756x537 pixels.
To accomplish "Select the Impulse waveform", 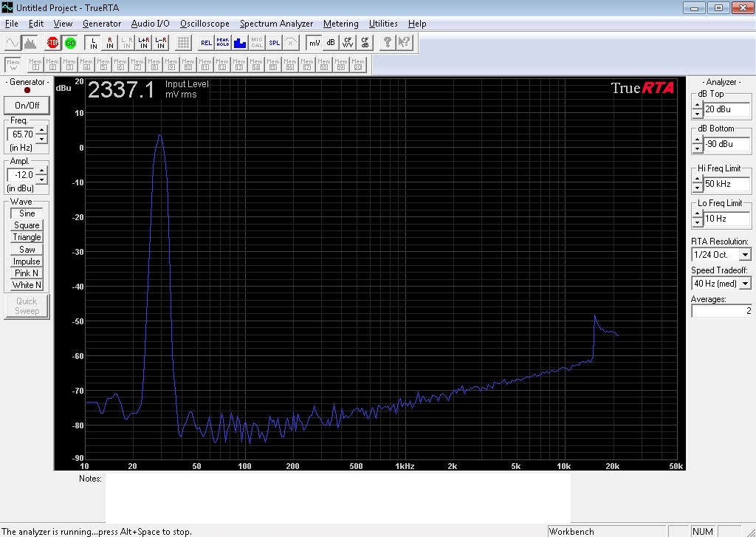I will click(27, 261).
